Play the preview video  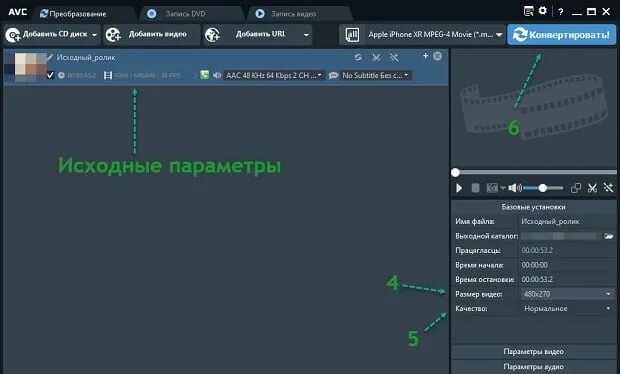click(x=459, y=188)
